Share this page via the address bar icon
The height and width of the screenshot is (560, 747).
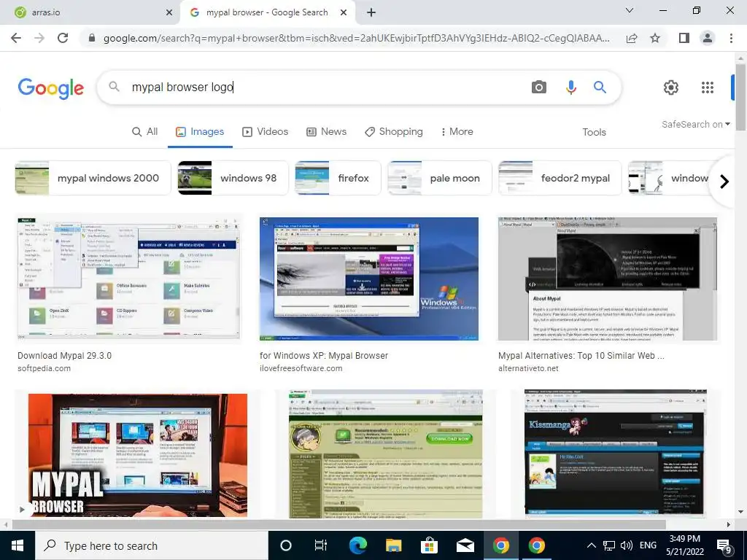(x=632, y=38)
